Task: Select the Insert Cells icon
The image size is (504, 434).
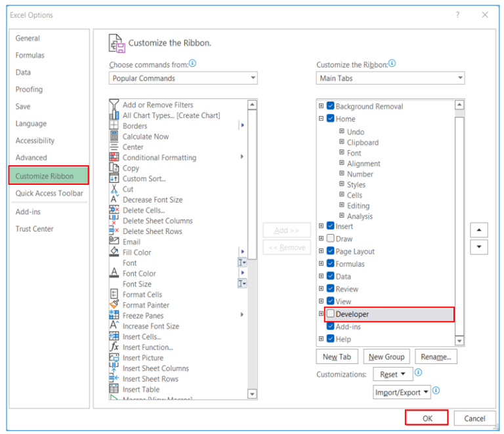Action: [x=114, y=336]
